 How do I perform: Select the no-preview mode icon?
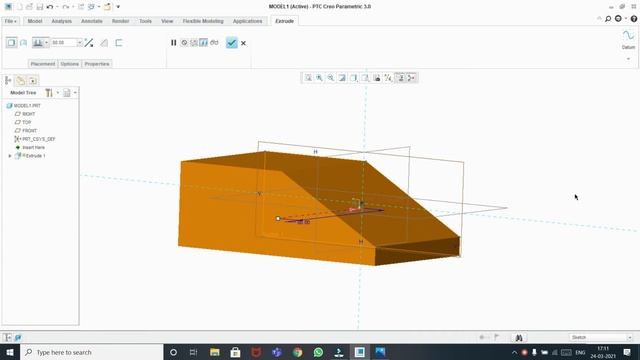click(184, 42)
